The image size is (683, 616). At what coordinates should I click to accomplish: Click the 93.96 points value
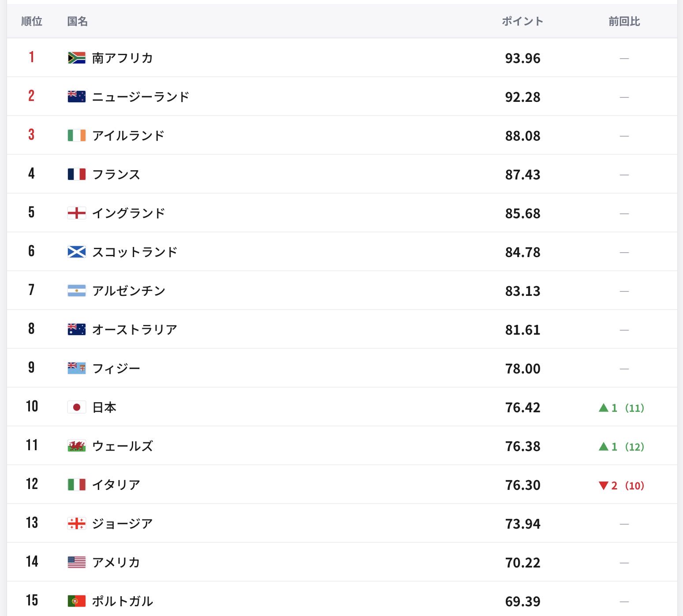[523, 58]
